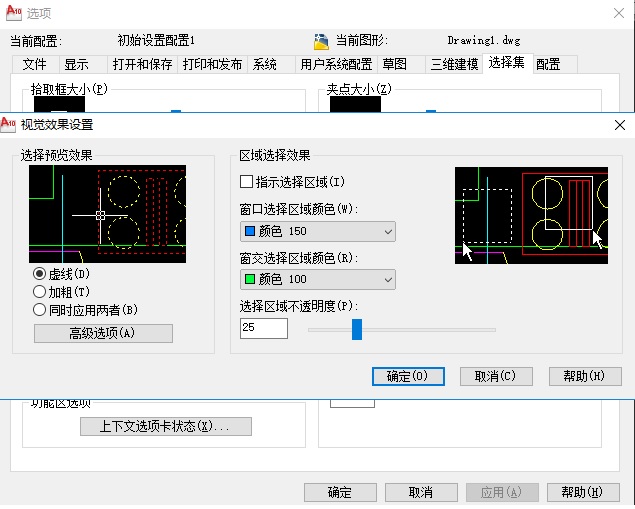635x509 pixels.
Task: Switch to the 文件 tab in Options
Action: (x=35, y=64)
